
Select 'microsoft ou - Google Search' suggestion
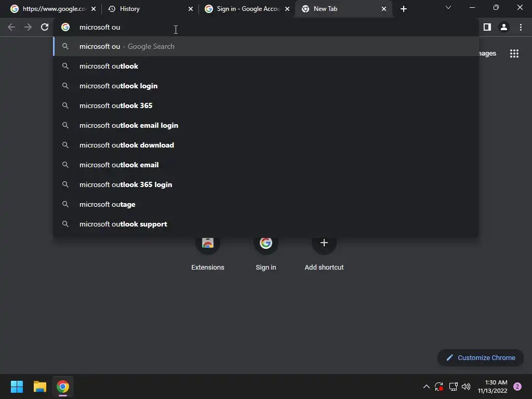(x=265, y=46)
